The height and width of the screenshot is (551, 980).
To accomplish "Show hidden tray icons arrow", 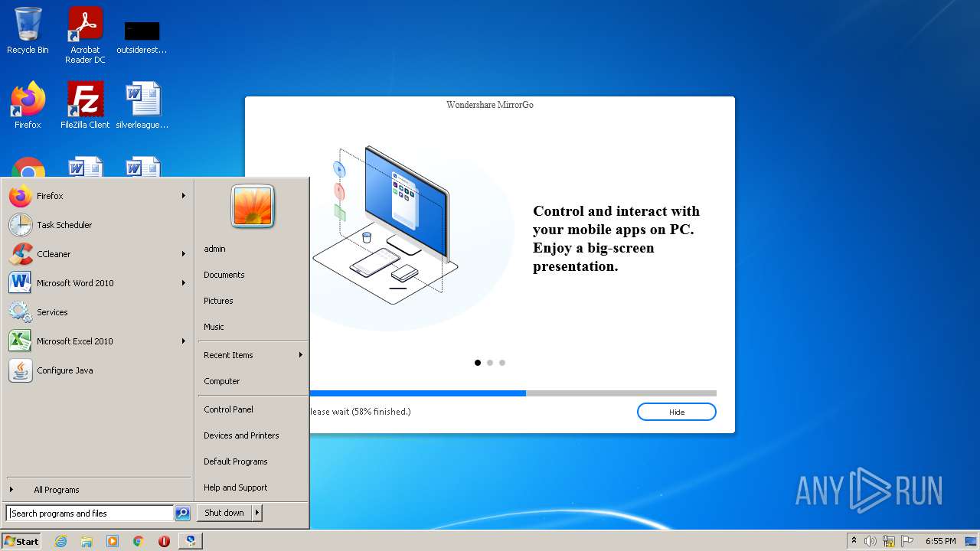I will click(x=854, y=541).
